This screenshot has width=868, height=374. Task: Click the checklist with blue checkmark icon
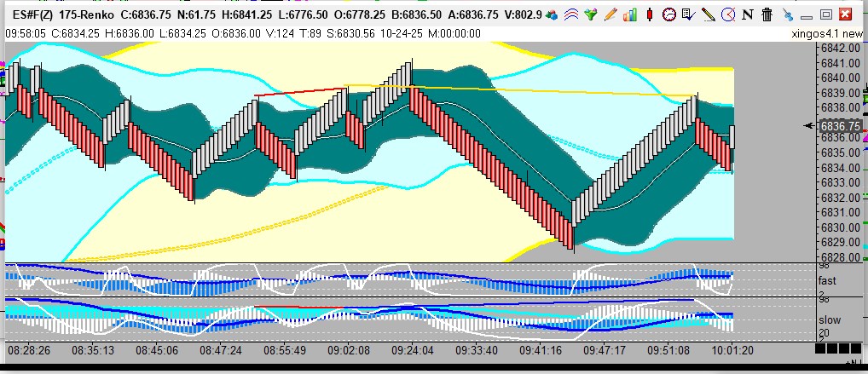[688, 14]
